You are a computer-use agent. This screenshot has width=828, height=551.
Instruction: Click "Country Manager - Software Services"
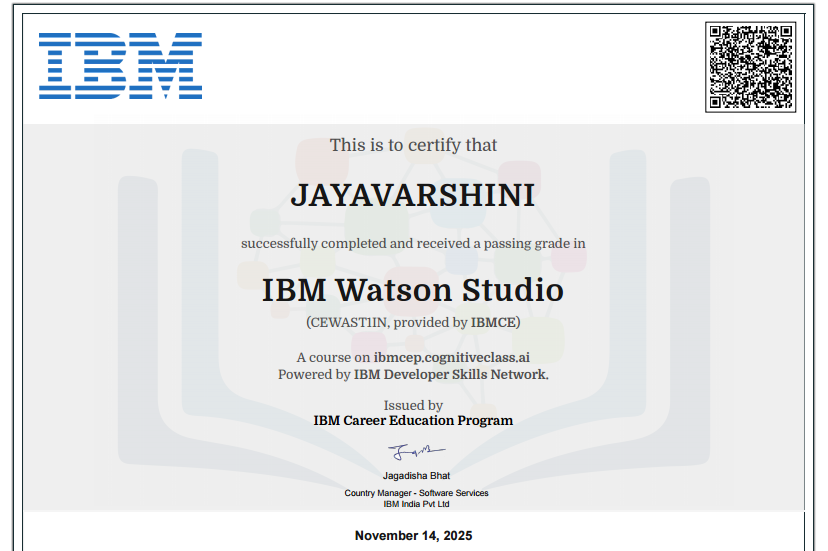point(416,493)
